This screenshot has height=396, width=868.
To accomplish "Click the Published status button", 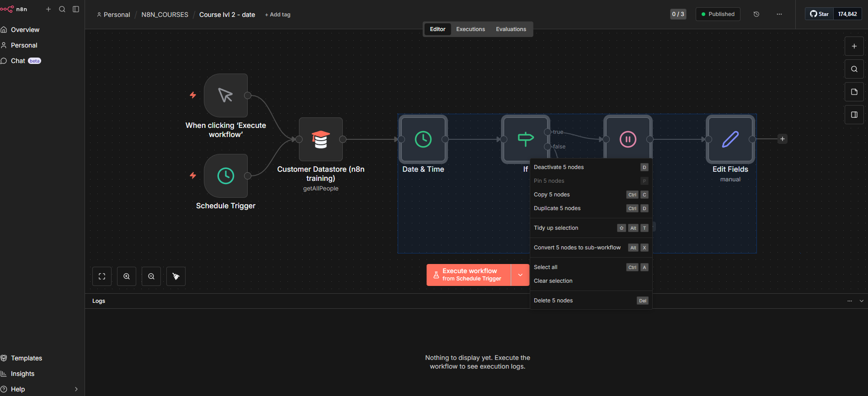I will (x=718, y=14).
